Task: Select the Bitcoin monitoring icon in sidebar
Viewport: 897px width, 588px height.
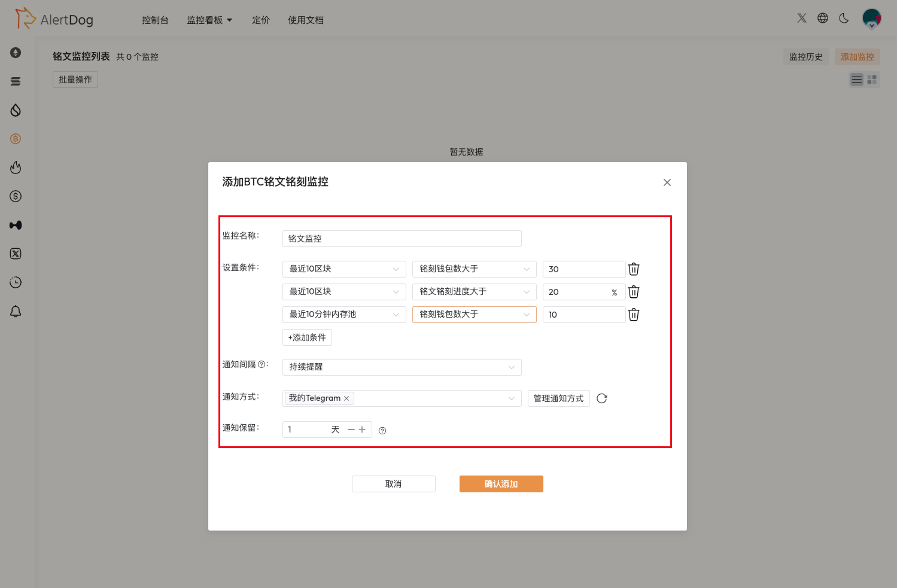Action: tap(16, 138)
